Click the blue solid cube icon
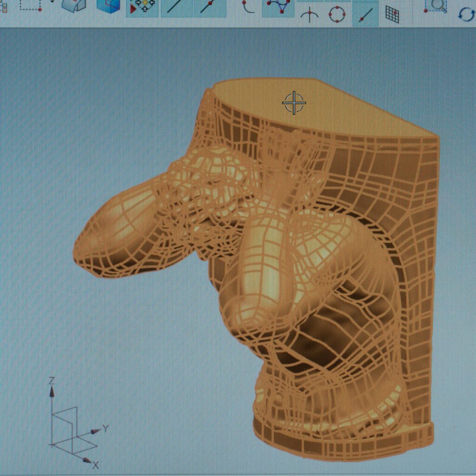The height and width of the screenshot is (476, 476). (108, 6)
